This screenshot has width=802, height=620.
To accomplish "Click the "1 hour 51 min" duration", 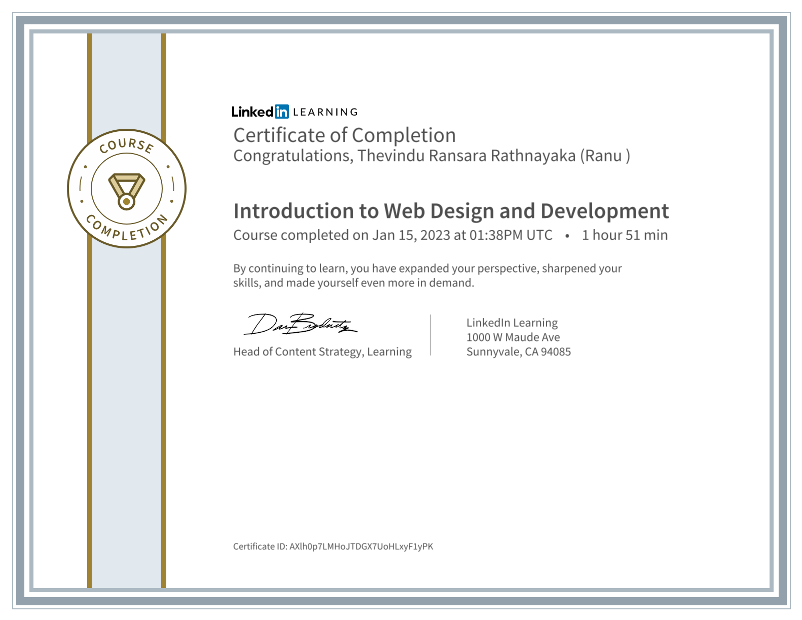I will click(624, 236).
